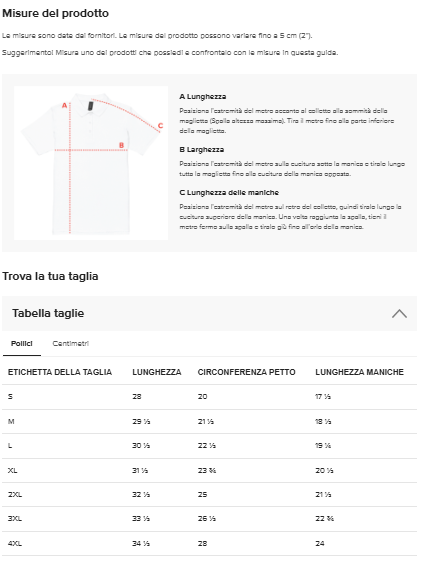This screenshot has height=572, width=427.
Task: Select the S size row
Action: (x=209, y=397)
